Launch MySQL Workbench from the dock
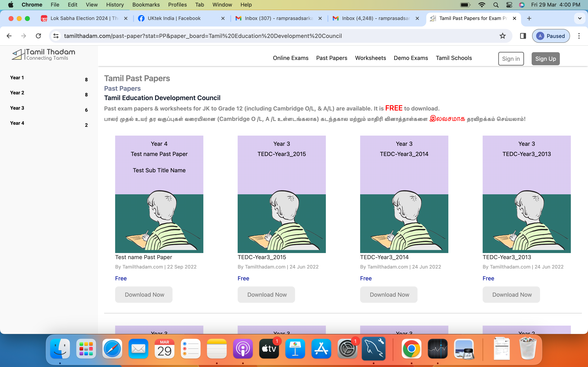Image resolution: width=588 pixels, height=367 pixels. tap(373, 349)
